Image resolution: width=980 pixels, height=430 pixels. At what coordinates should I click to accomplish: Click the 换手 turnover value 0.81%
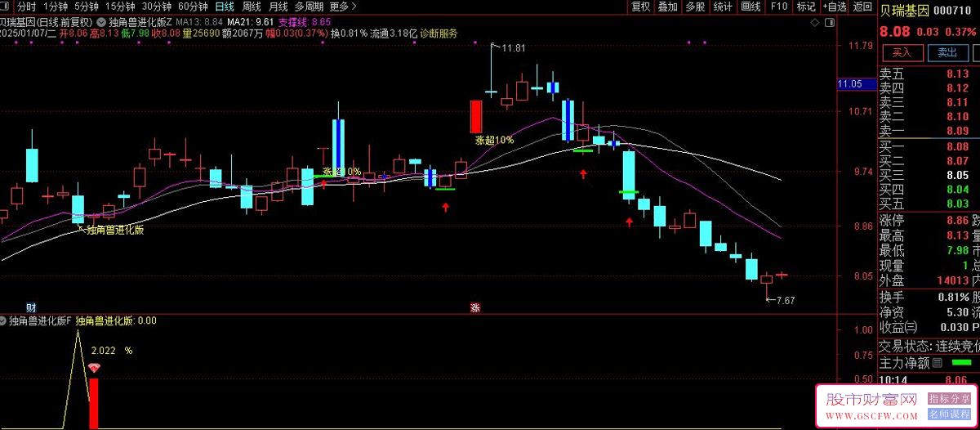[953, 297]
